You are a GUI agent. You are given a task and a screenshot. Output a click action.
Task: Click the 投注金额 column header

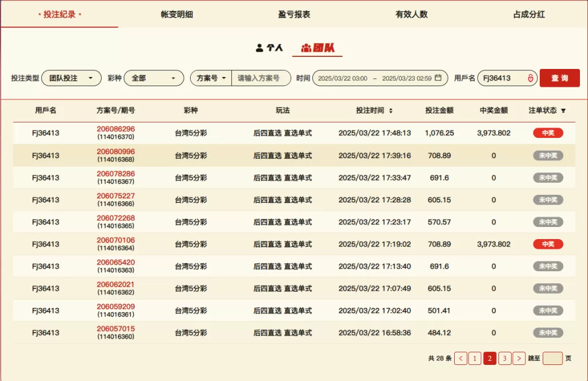(x=439, y=110)
